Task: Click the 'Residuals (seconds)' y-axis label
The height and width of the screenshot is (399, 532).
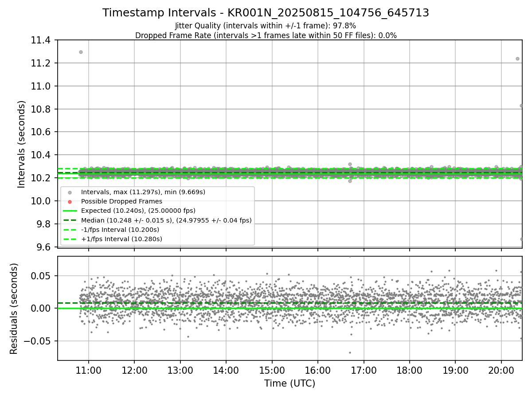Action: click(14, 309)
